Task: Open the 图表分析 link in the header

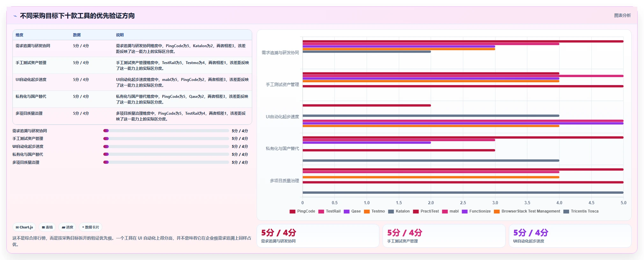Action: point(622,15)
